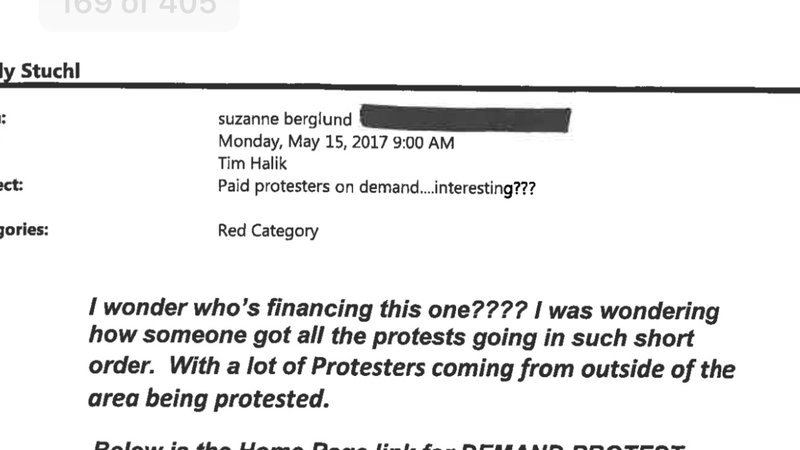Viewport: 800px width, 450px height.
Task: Click the truncated "ect:" subject field label
Action: point(15,186)
